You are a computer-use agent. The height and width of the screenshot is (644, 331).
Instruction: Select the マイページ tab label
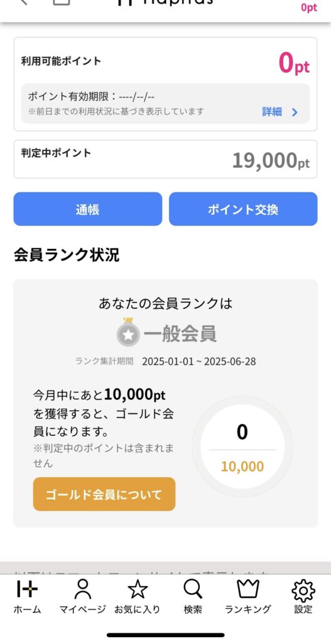pyautogui.click(x=82, y=609)
